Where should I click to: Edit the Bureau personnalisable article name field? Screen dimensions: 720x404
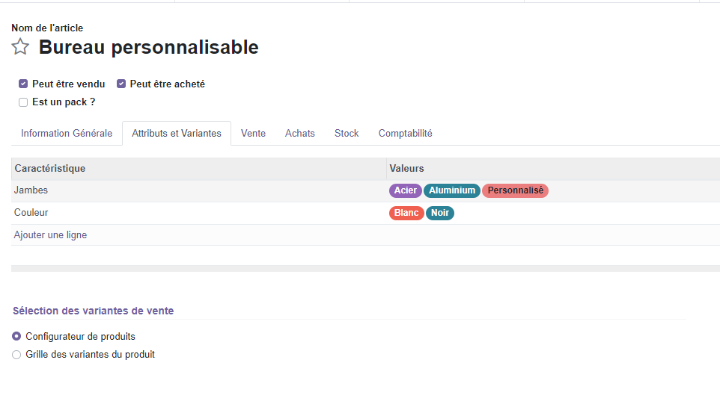coord(148,47)
